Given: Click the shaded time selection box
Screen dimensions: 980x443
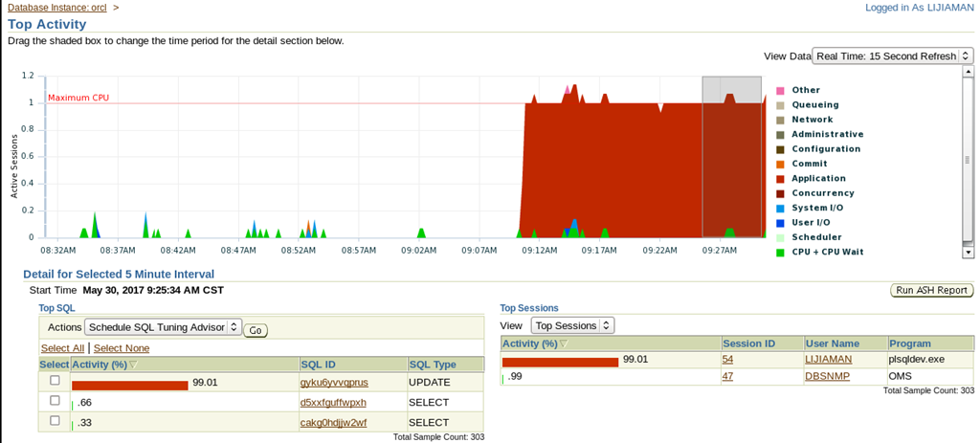Looking at the screenshot, I should 732,157.
